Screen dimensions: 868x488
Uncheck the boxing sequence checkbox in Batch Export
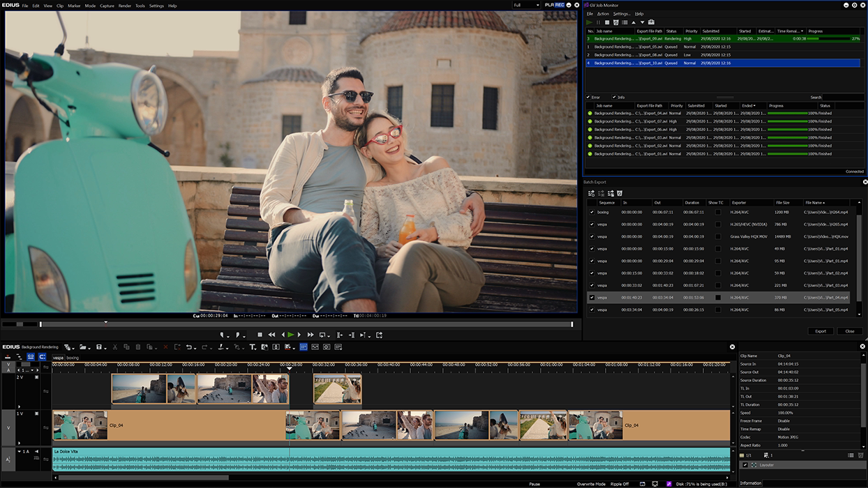click(592, 212)
